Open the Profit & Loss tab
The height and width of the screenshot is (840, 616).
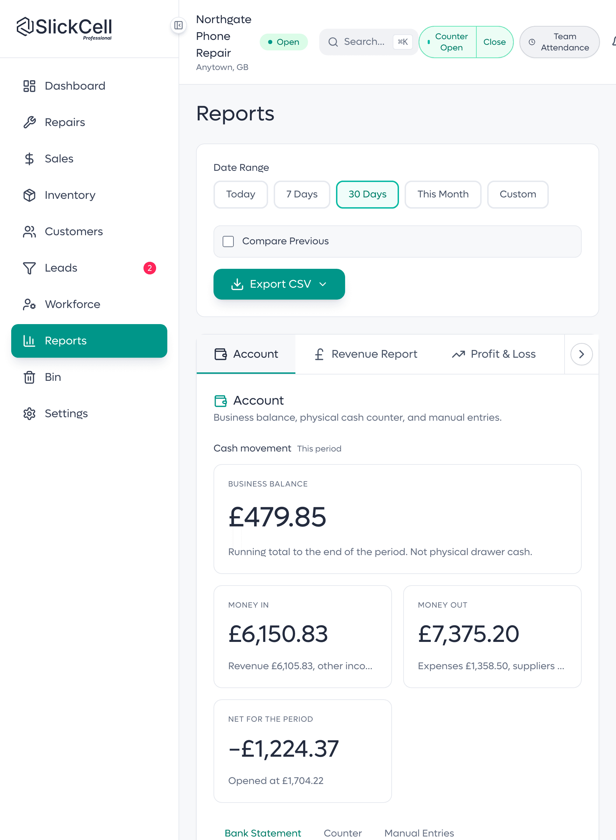(x=494, y=354)
